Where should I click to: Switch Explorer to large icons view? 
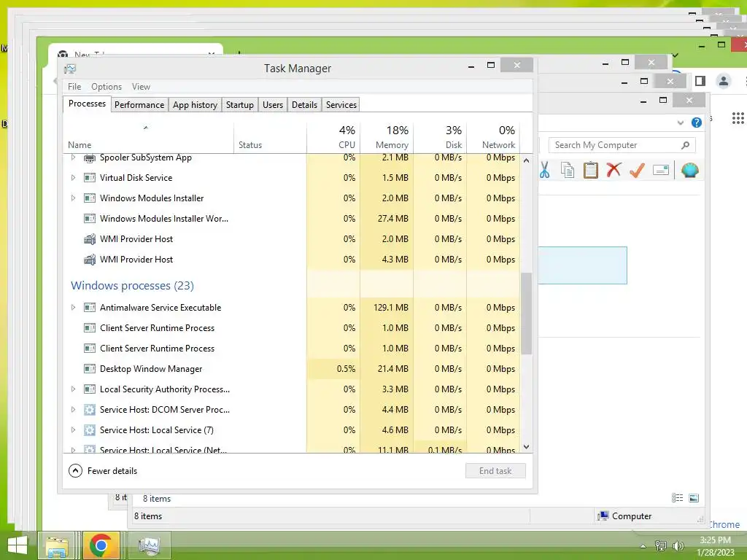tap(694, 498)
